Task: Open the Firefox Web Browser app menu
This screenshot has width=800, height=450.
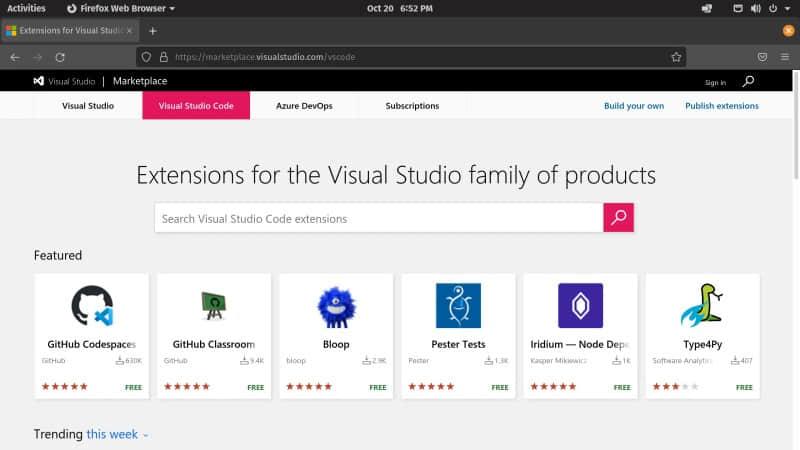Action: point(120,8)
